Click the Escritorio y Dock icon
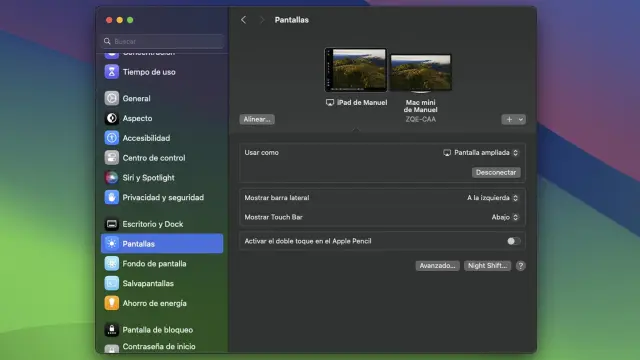The image size is (640, 360). click(x=111, y=224)
